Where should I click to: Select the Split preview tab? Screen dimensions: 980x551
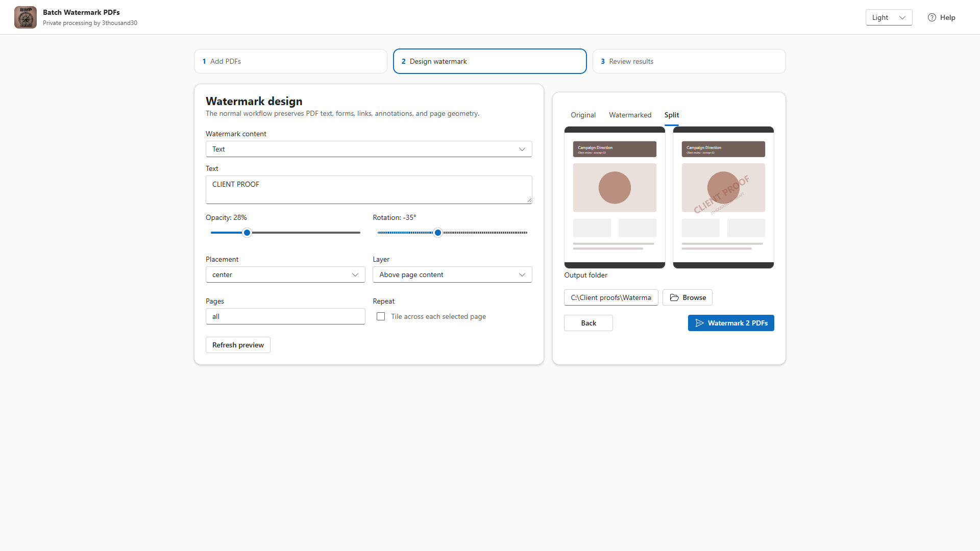[x=672, y=115]
